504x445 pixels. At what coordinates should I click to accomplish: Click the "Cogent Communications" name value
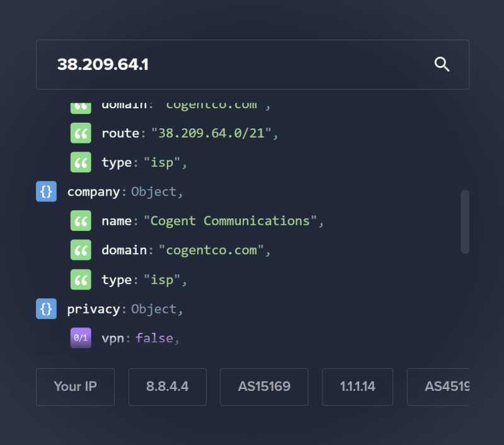coord(231,221)
